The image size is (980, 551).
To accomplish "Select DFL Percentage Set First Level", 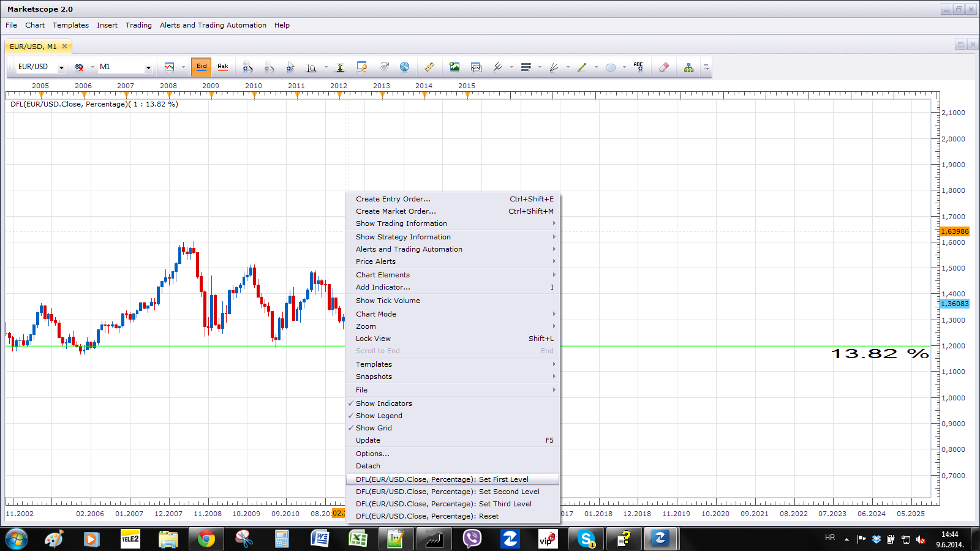I will (453, 479).
